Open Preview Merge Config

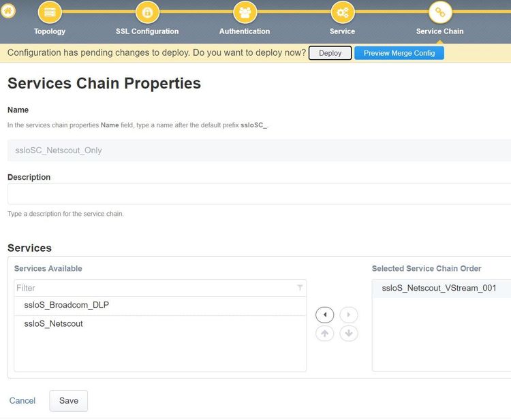(x=399, y=53)
